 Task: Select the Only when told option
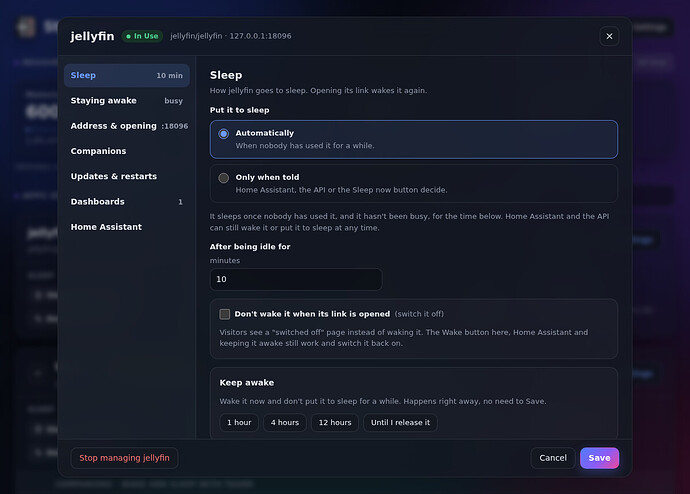tap(414, 183)
